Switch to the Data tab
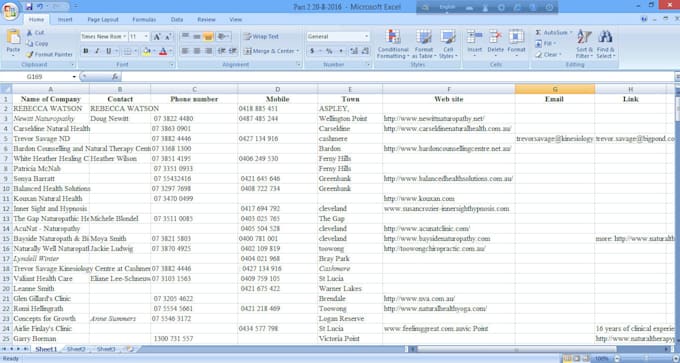 tap(177, 20)
